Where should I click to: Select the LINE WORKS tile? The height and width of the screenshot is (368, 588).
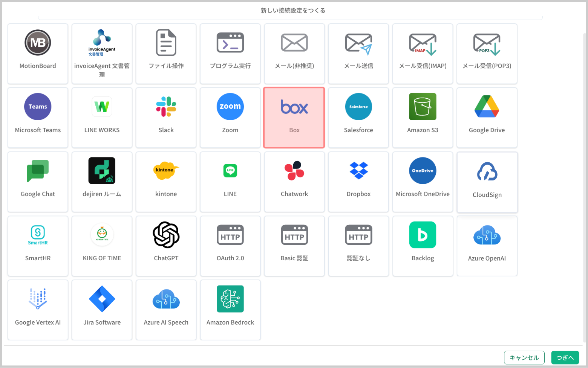[102, 118]
